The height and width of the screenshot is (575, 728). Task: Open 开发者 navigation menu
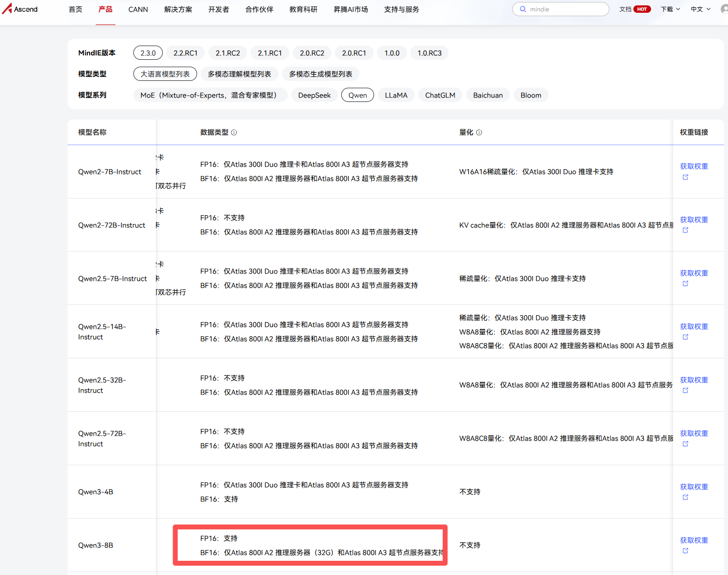pos(219,9)
